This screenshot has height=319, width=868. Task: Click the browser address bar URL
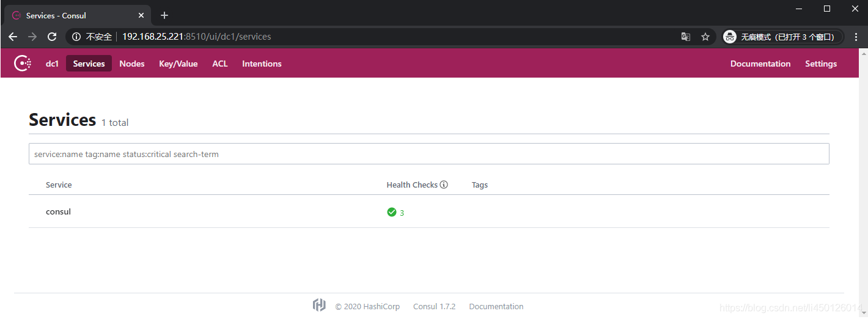coord(197,37)
